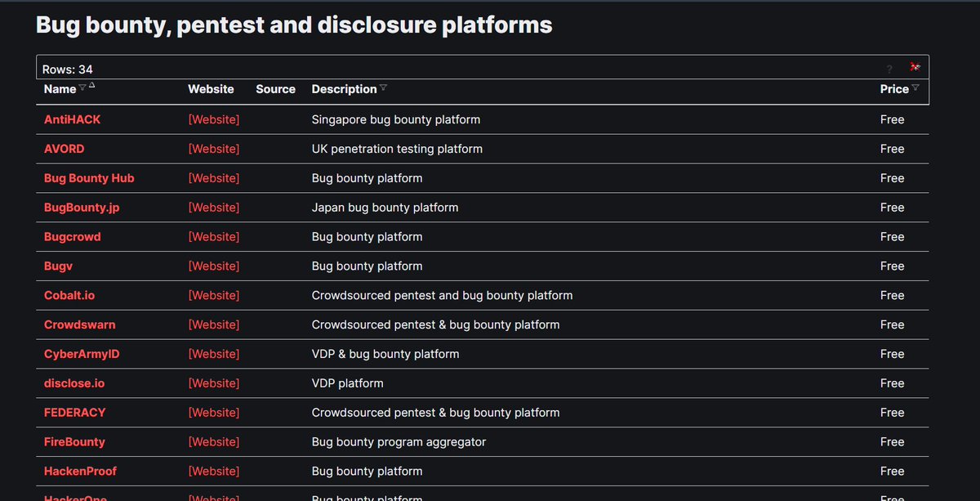This screenshot has width=980, height=501.
Task: Click the page heading 'Bug bounty, pentest and disclosure platforms'
Action: pyautogui.click(x=294, y=25)
